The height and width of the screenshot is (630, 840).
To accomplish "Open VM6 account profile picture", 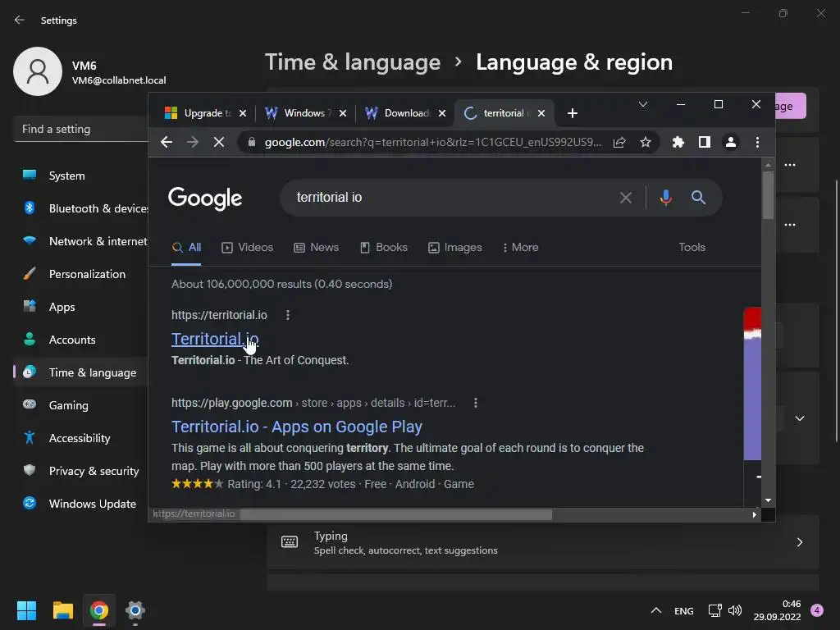I will 38,71.
